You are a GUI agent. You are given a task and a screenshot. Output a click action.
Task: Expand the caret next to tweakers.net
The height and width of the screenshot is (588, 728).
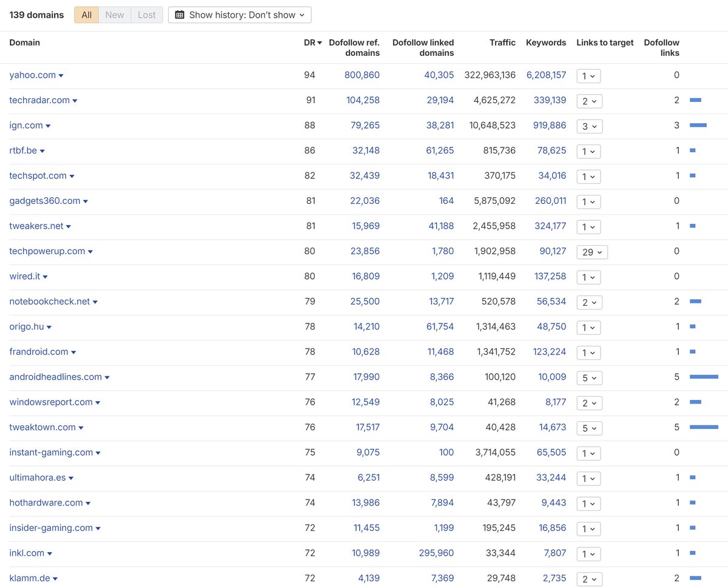pyautogui.click(x=69, y=227)
